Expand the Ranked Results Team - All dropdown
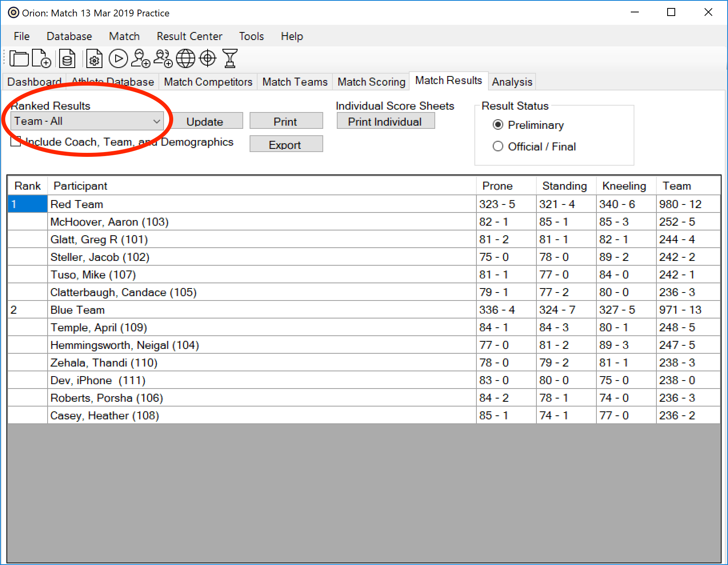Viewport: 728px width, 565px height. point(87,121)
